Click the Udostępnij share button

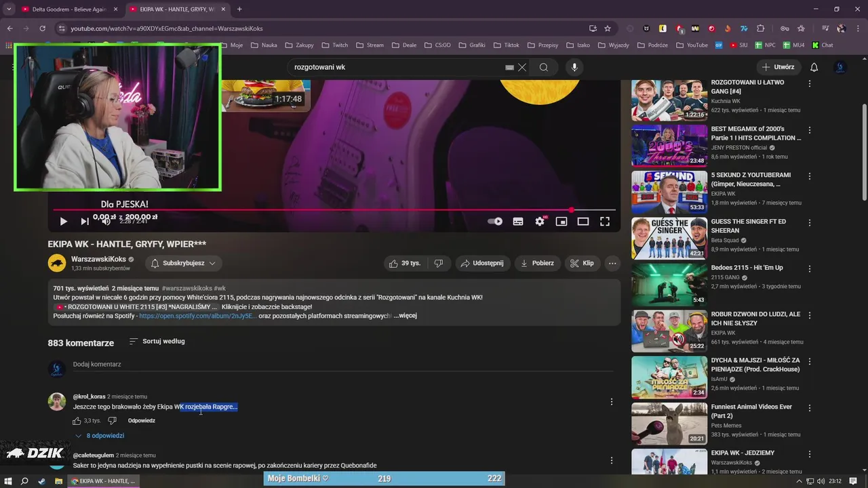tap(483, 263)
